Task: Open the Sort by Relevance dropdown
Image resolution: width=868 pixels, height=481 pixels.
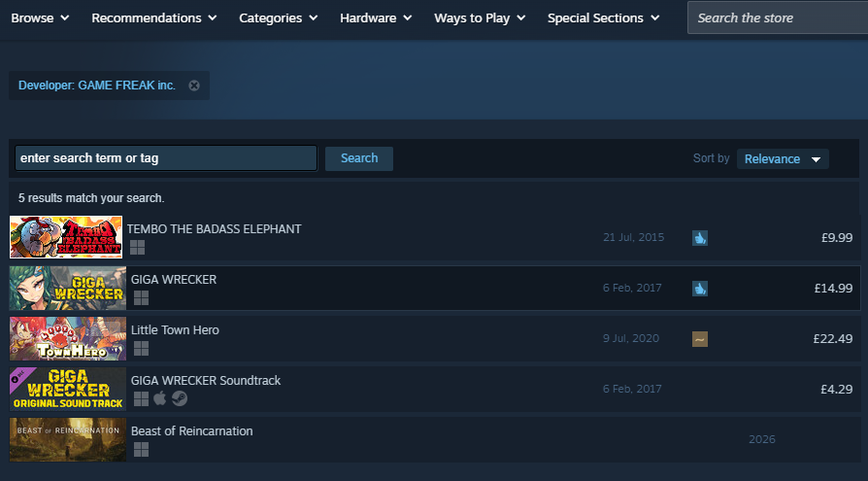Action: pyautogui.click(x=783, y=159)
